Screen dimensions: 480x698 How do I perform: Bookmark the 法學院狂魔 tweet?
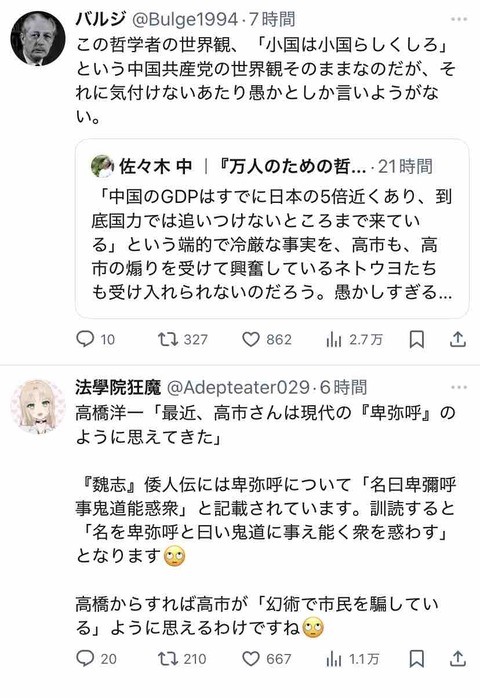click(x=417, y=658)
